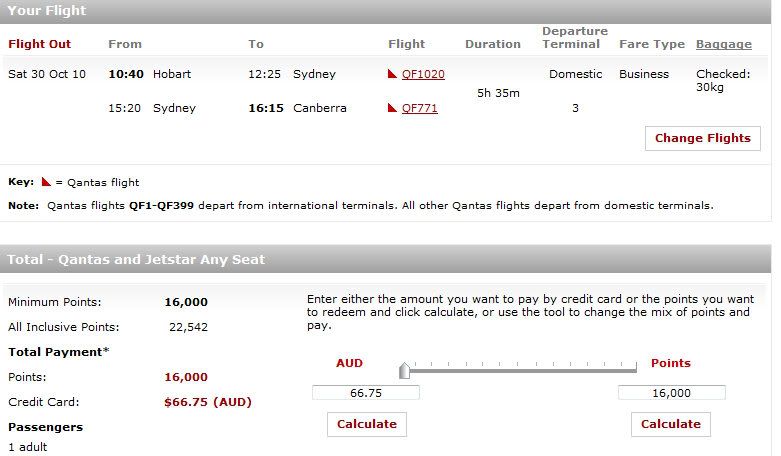Click the Business fare type text
Image resolution: width=781 pixels, height=456 pixels.
coord(644,74)
